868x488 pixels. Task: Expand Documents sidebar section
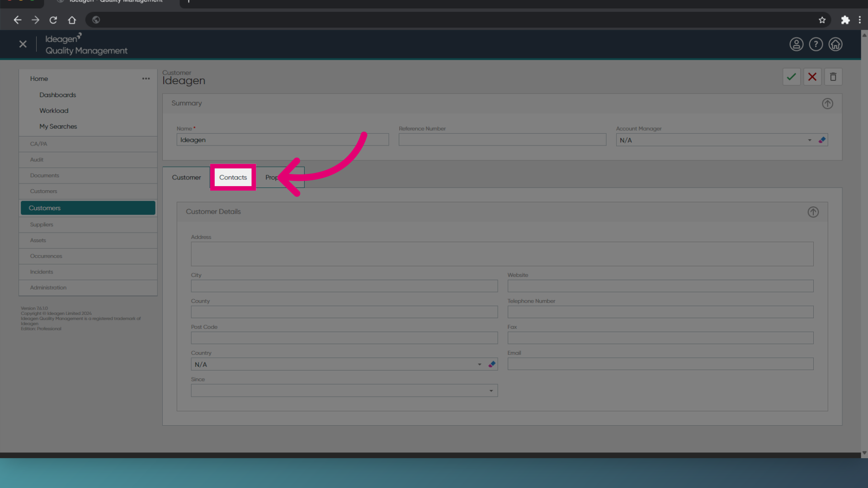click(x=88, y=176)
